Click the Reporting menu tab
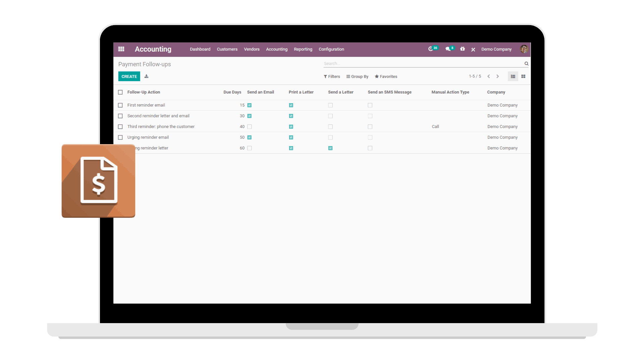The width and height of the screenshot is (644, 362). (303, 49)
